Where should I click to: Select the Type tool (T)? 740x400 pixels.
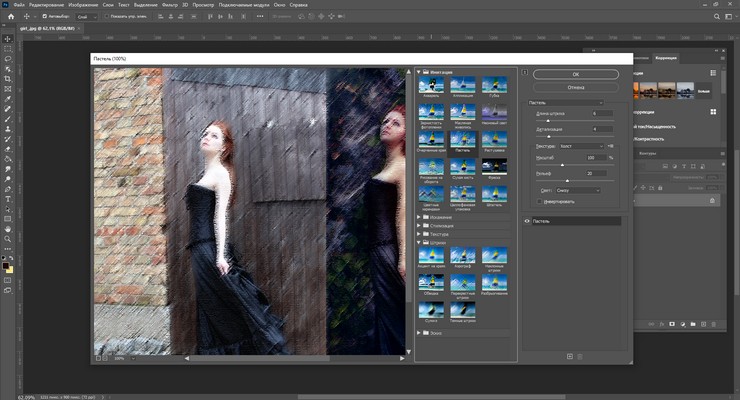click(8, 199)
